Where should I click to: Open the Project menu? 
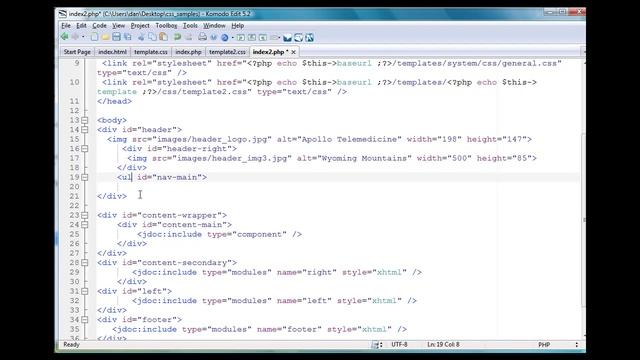coord(140,25)
